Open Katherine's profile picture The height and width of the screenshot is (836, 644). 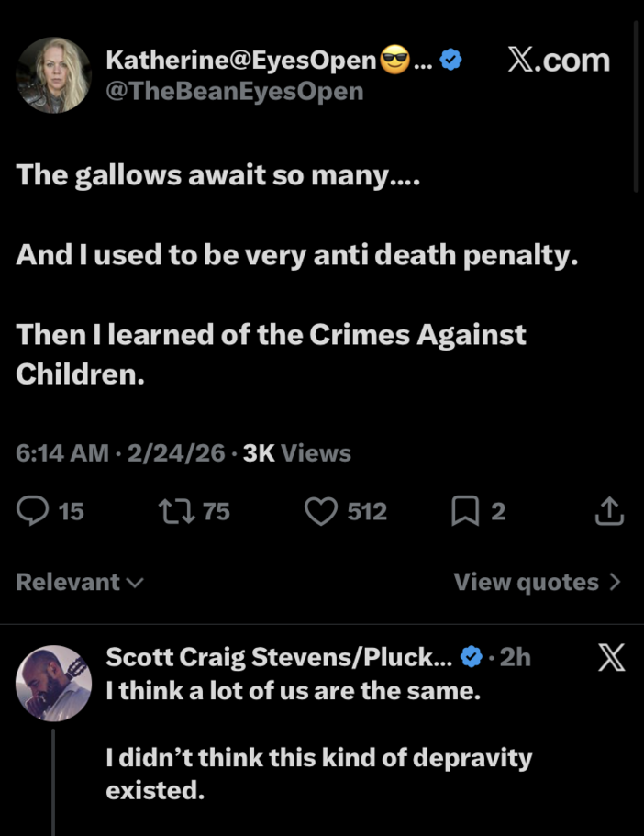[53, 75]
